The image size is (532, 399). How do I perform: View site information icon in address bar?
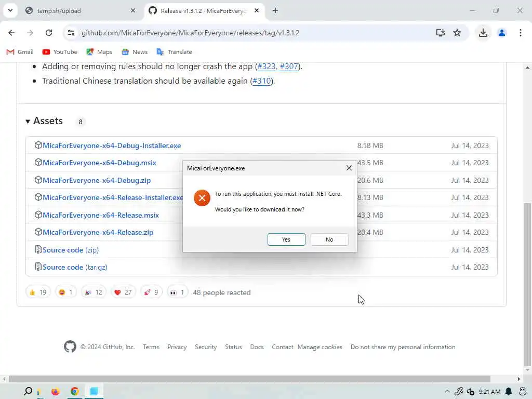click(71, 33)
